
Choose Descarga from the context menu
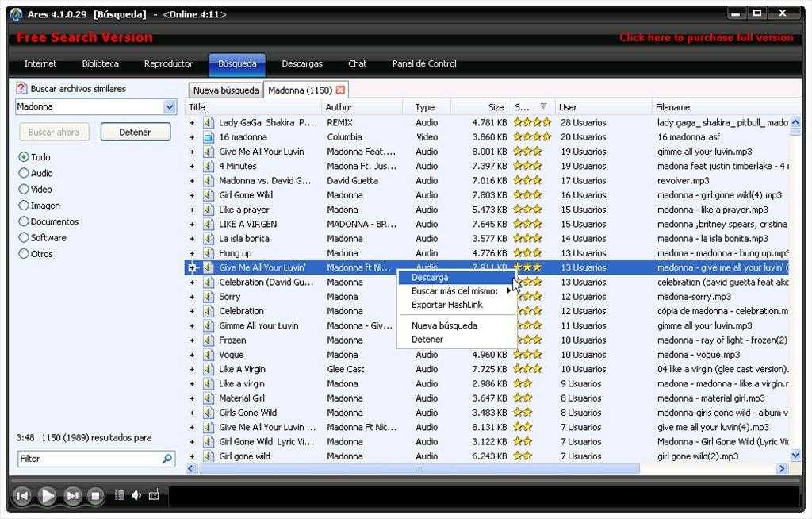[430, 278]
